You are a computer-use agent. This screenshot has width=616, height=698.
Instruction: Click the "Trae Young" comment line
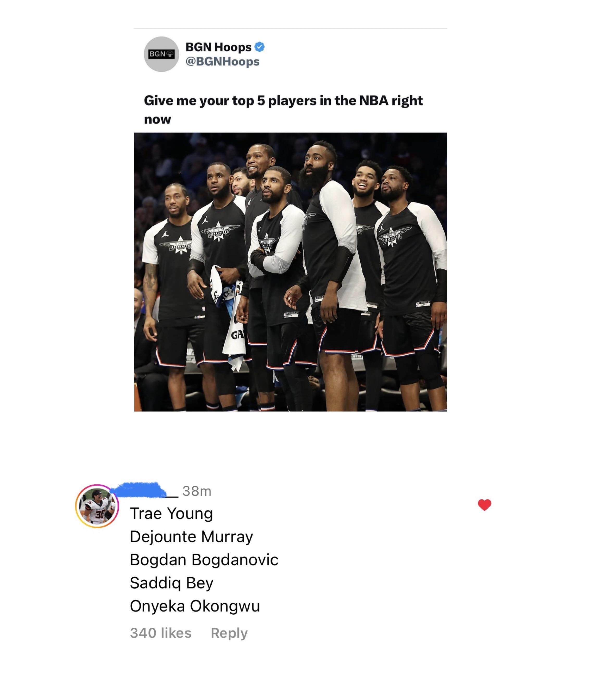171,514
